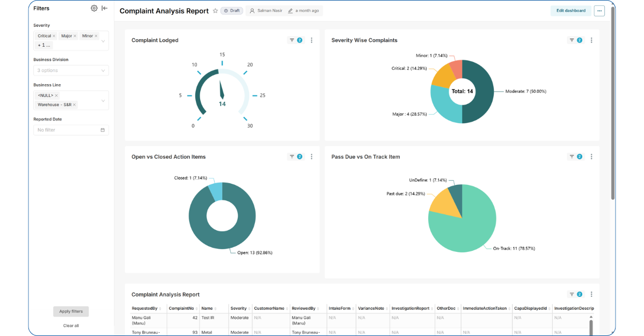
Task: Click the Apply filters button
Action: tap(70, 311)
